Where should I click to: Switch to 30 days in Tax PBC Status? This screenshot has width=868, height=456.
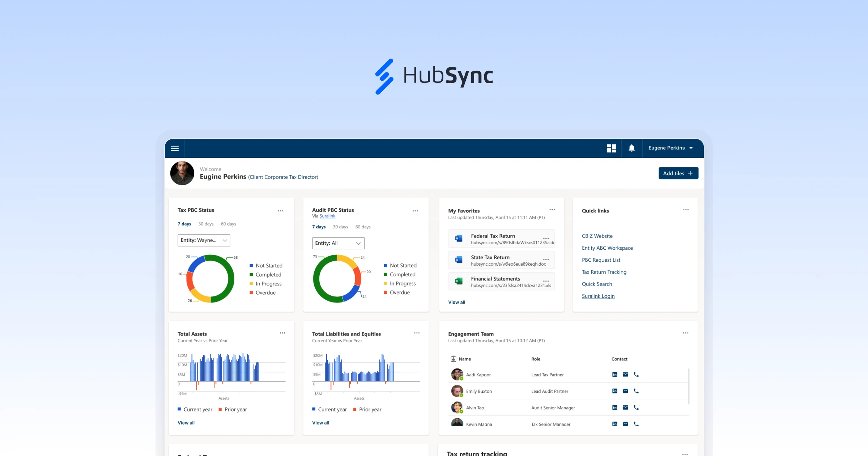(205, 224)
